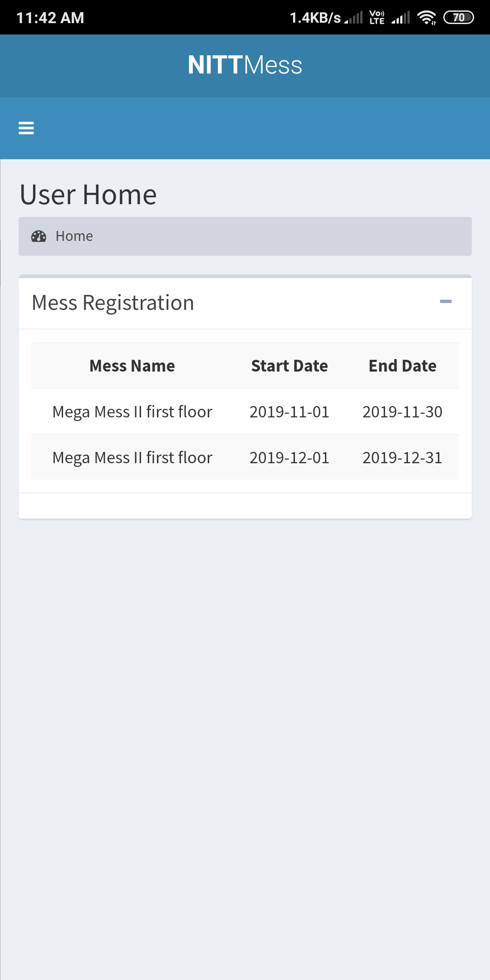Tap the VoLTE status icon

(377, 17)
